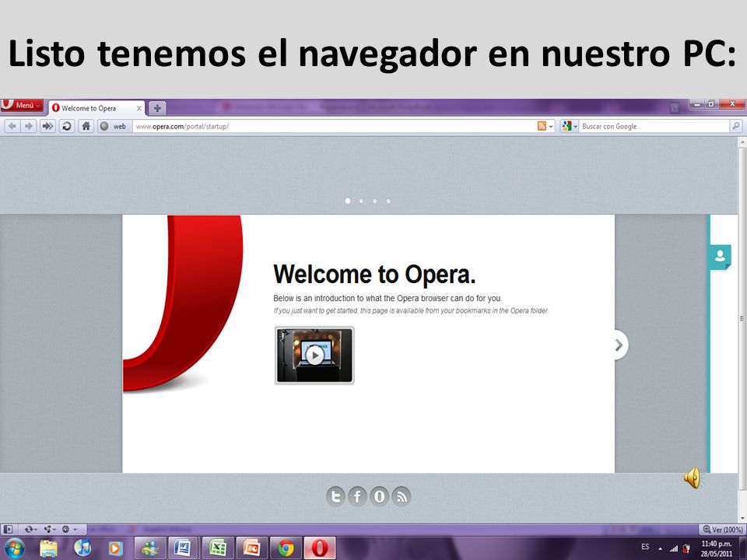The image size is (747, 560).
Task: Click the Opera taskbar icon
Action: point(320,548)
